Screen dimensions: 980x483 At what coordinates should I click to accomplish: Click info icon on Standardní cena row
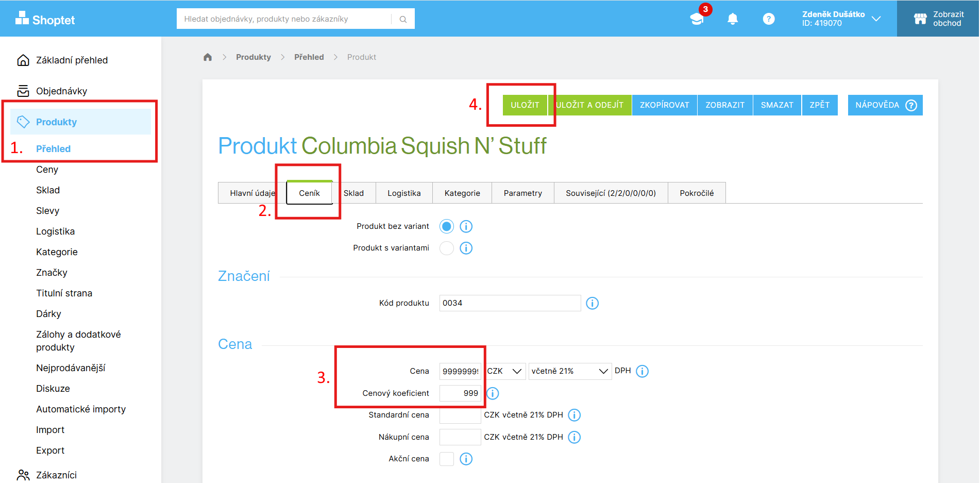[575, 415]
